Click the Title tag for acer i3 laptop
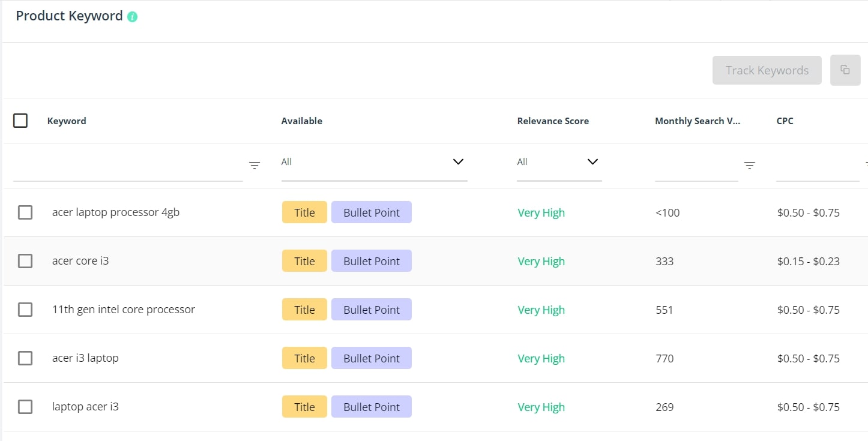Image resolution: width=868 pixels, height=441 pixels. click(304, 358)
